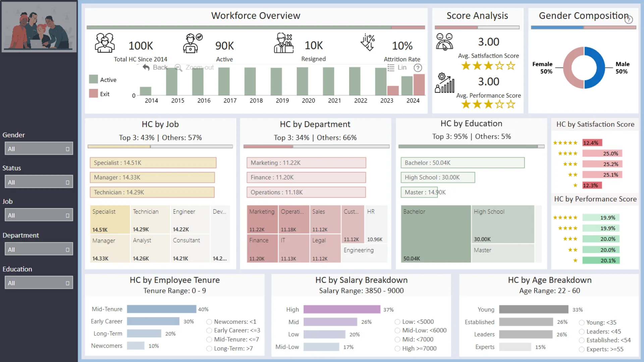Click the Operations : 11.18K bar

point(306,192)
